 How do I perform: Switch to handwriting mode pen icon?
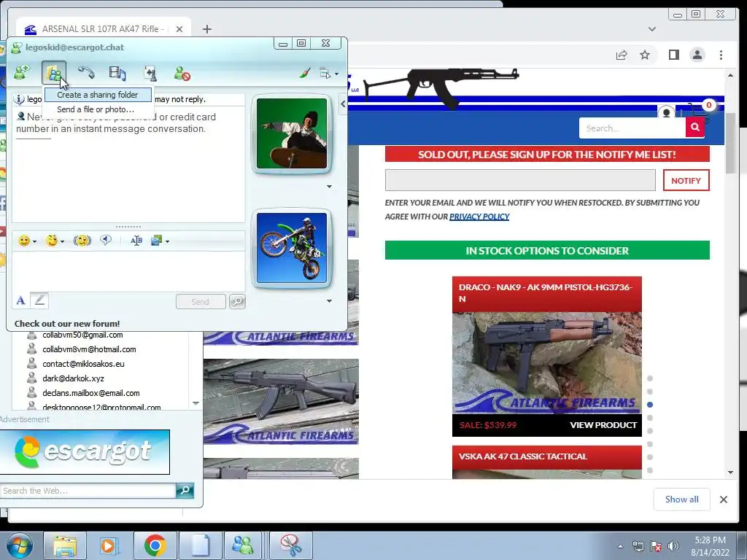tap(39, 300)
